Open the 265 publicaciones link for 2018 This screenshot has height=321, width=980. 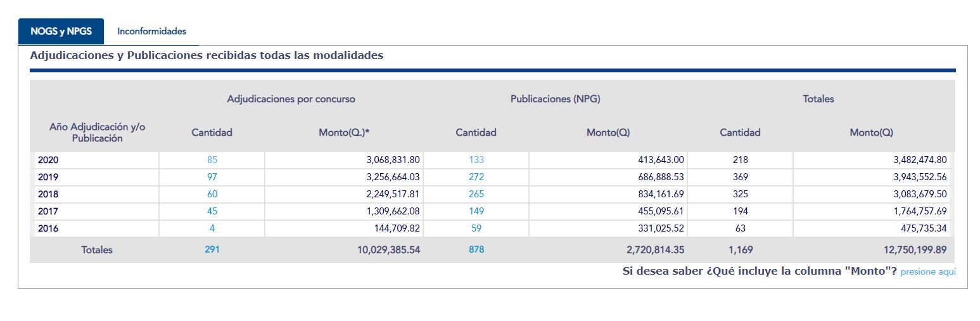476,194
